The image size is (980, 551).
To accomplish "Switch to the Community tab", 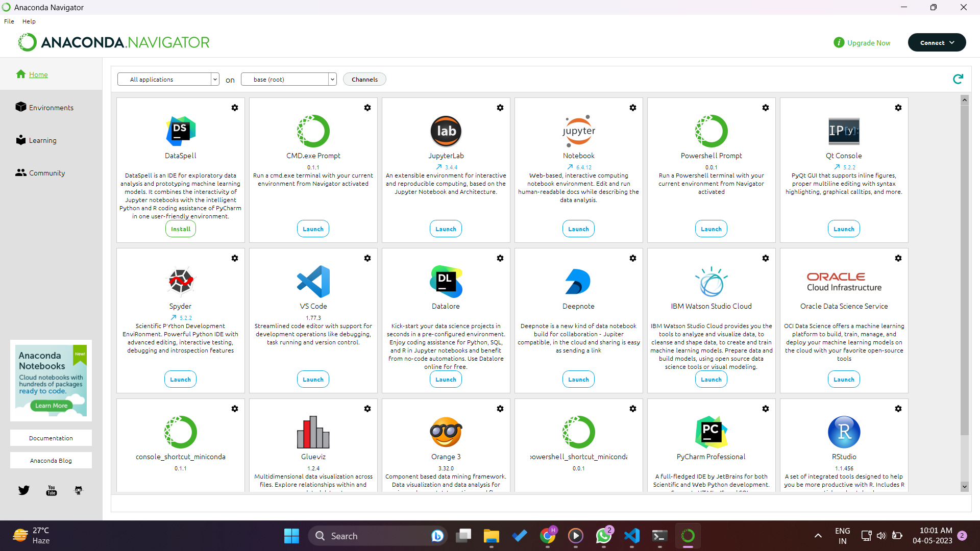I will tap(51, 172).
